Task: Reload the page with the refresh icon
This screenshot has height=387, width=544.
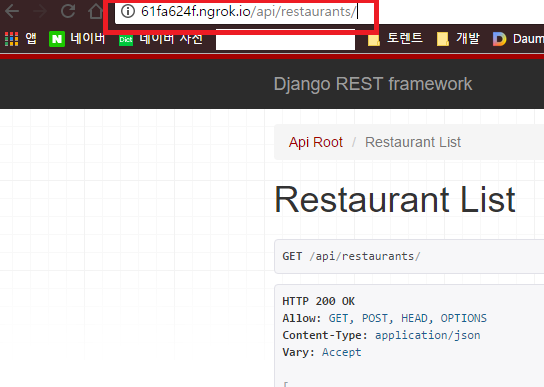Action: [x=68, y=11]
